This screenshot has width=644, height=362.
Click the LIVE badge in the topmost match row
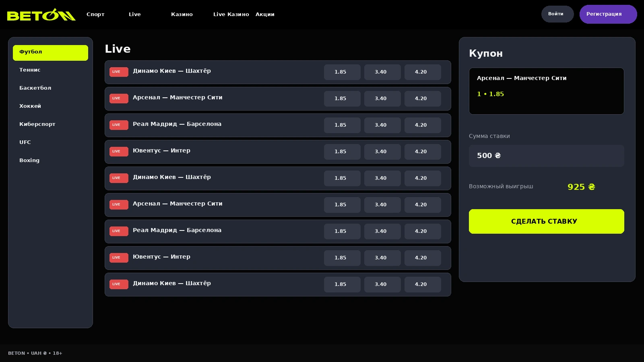click(x=119, y=72)
